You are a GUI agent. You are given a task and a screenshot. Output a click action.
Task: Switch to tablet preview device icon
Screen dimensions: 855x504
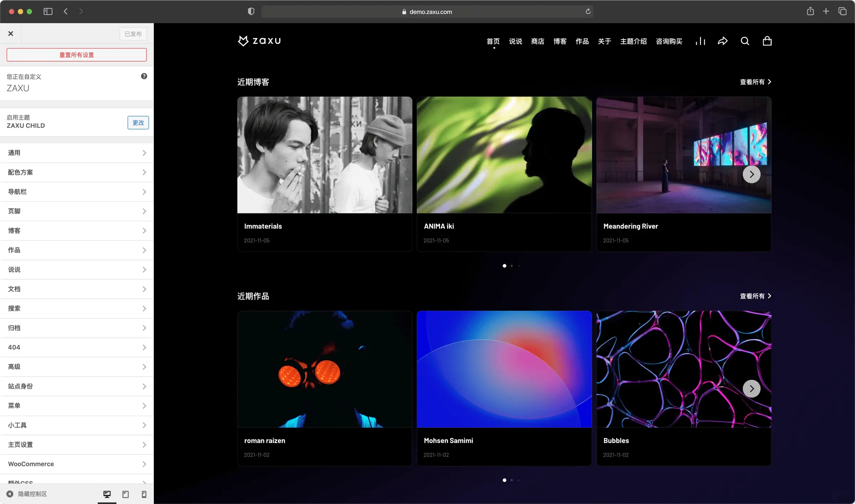pos(125,494)
